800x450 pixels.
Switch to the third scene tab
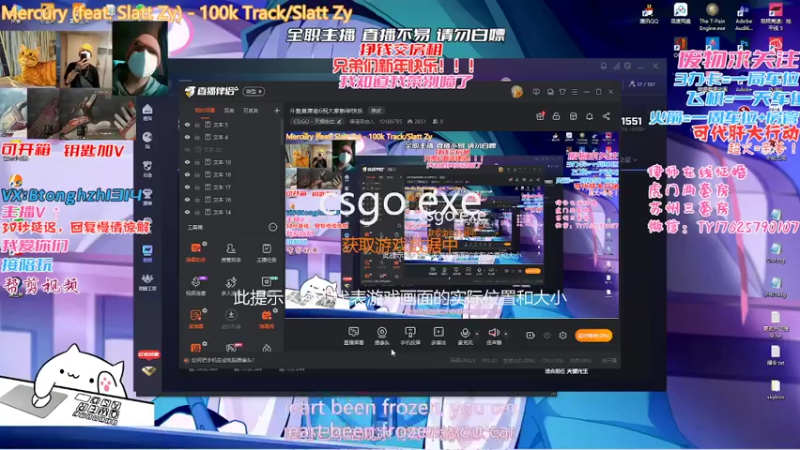[x=251, y=110]
